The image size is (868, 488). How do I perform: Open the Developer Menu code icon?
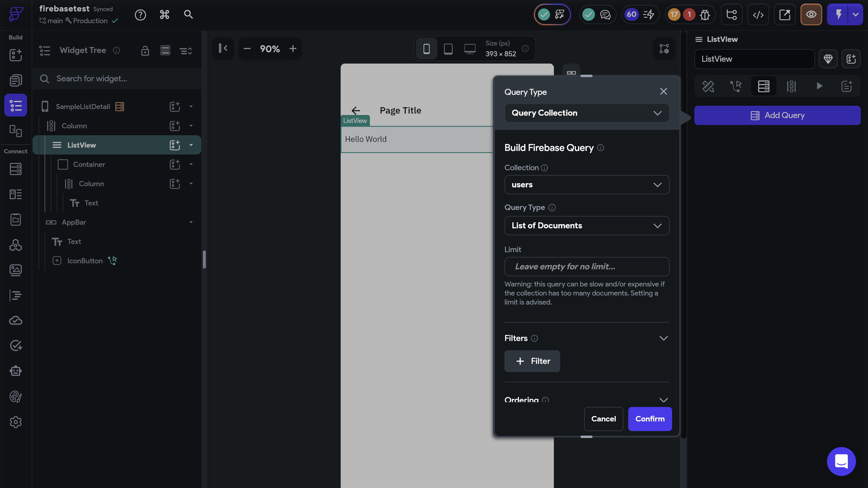[758, 14]
